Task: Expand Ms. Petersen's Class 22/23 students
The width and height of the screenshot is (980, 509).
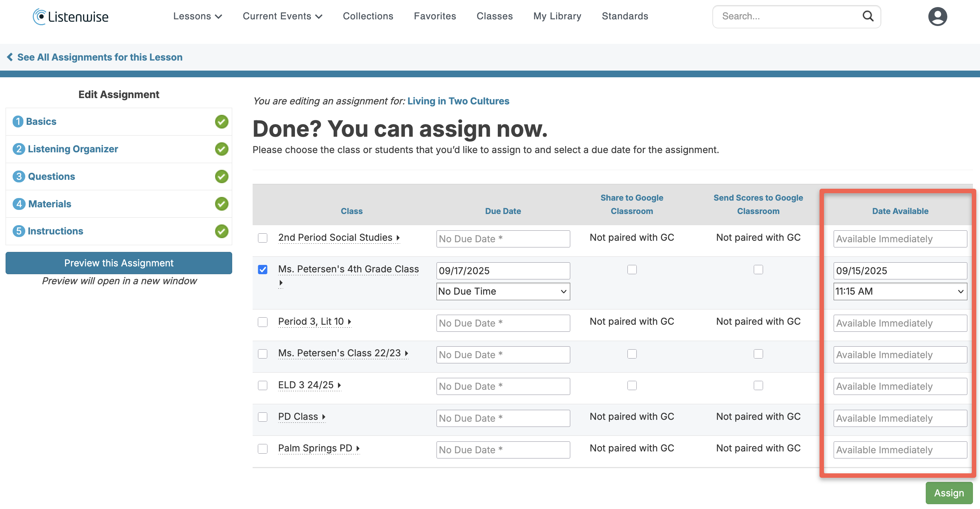Action: click(x=406, y=354)
